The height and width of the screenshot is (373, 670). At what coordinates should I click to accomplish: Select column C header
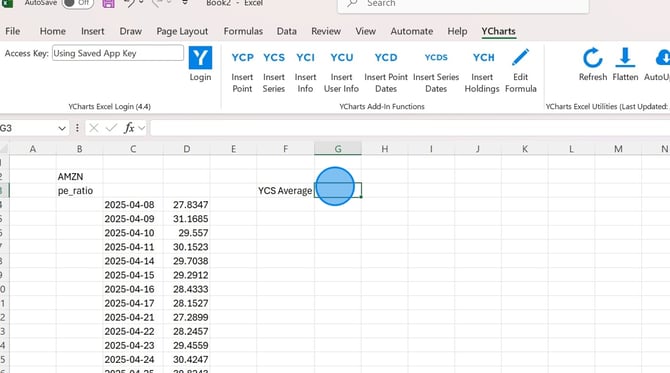pyautogui.click(x=133, y=149)
